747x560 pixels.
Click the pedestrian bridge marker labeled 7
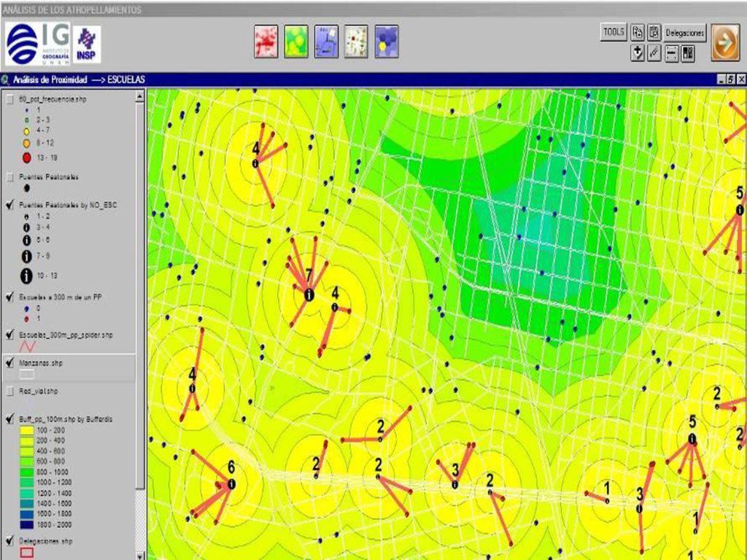click(309, 295)
